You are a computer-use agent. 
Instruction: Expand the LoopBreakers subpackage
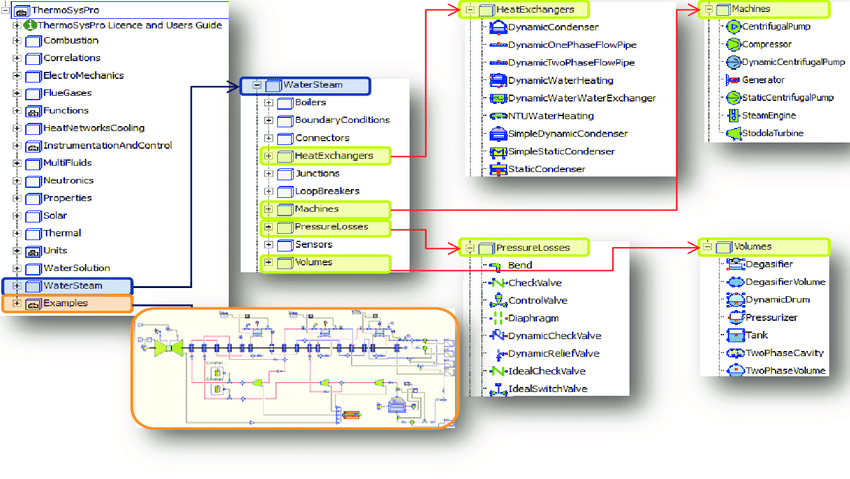pos(268,191)
